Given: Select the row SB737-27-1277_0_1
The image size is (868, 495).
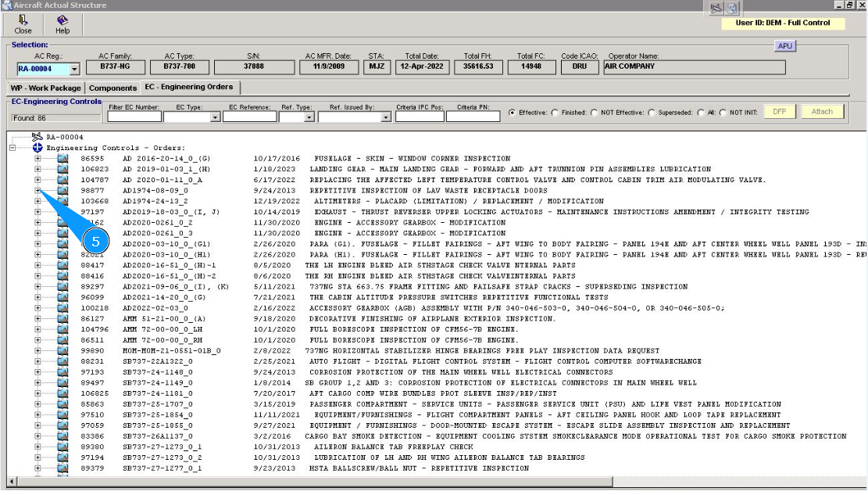Looking at the screenshot, I should pyautogui.click(x=305, y=468).
